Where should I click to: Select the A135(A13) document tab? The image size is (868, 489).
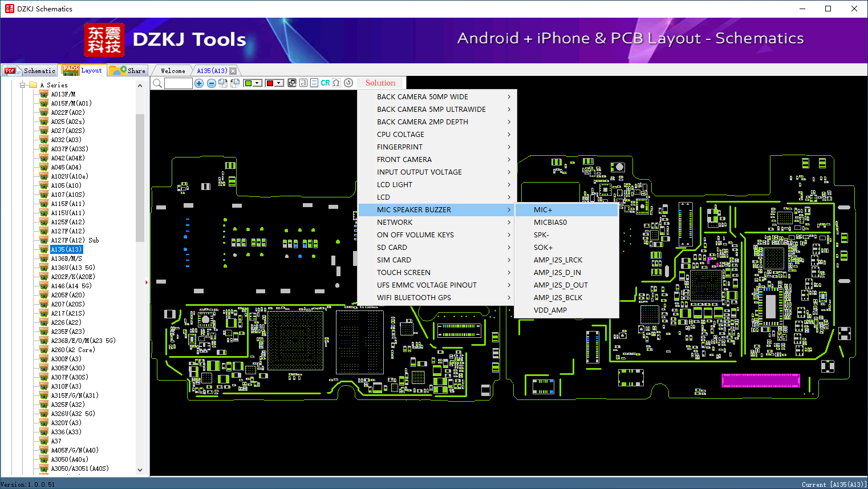(x=212, y=71)
